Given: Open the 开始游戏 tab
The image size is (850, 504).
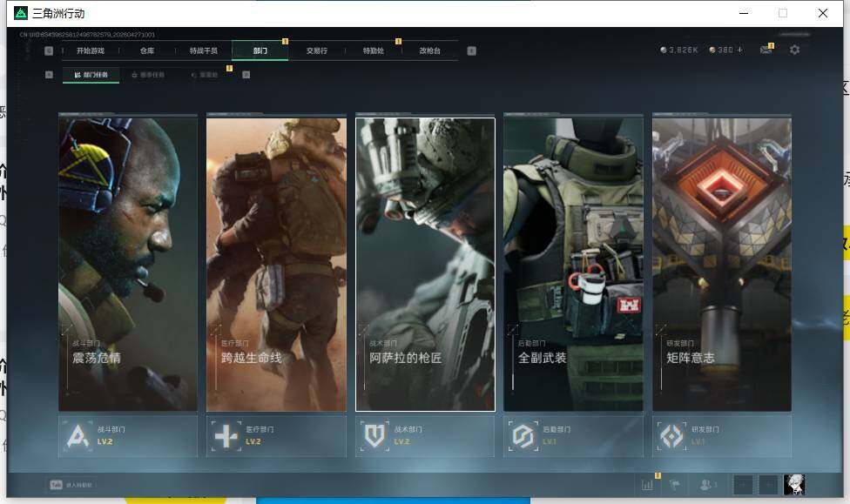Looking at the screenshot, I should (90, 50).
